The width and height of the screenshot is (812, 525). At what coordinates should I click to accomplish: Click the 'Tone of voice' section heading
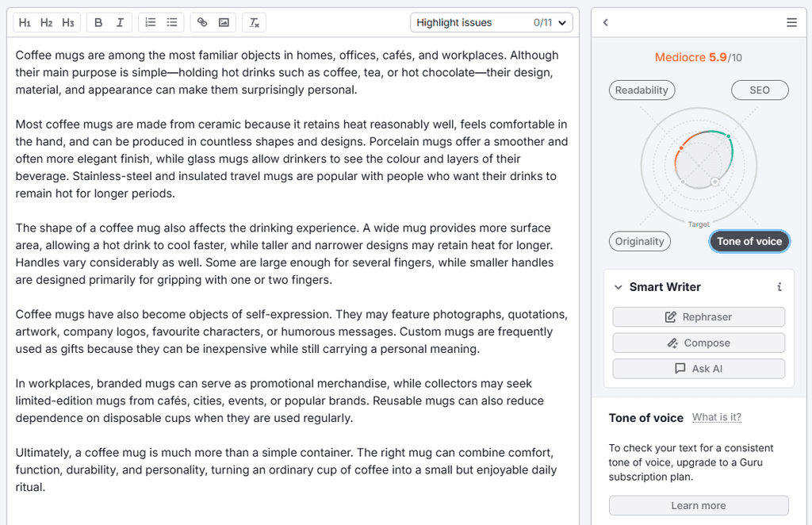point(645,418)
